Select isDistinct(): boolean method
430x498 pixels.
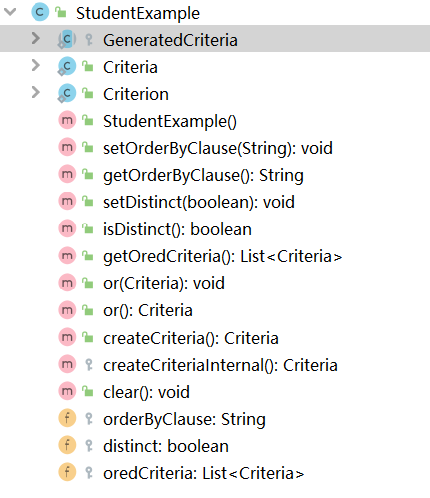tap(177, 229)
